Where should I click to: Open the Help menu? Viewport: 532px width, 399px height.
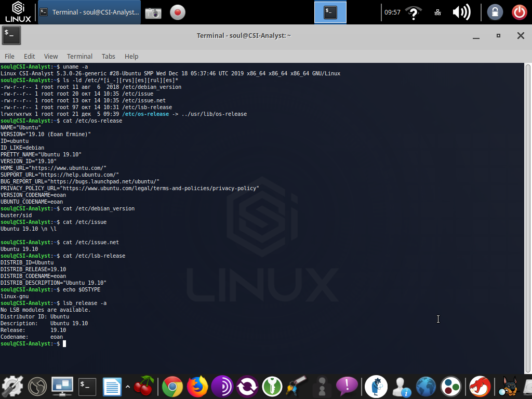[131, 56]
